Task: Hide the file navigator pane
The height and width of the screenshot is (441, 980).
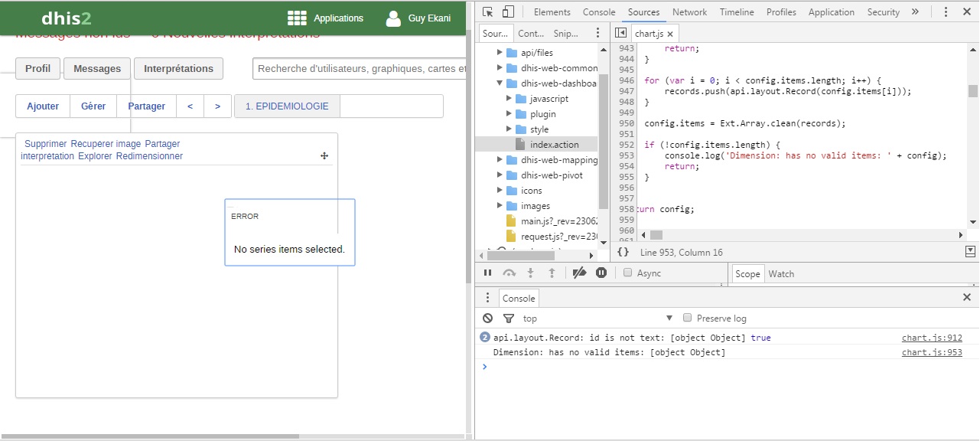Action: tap(620, 33)
